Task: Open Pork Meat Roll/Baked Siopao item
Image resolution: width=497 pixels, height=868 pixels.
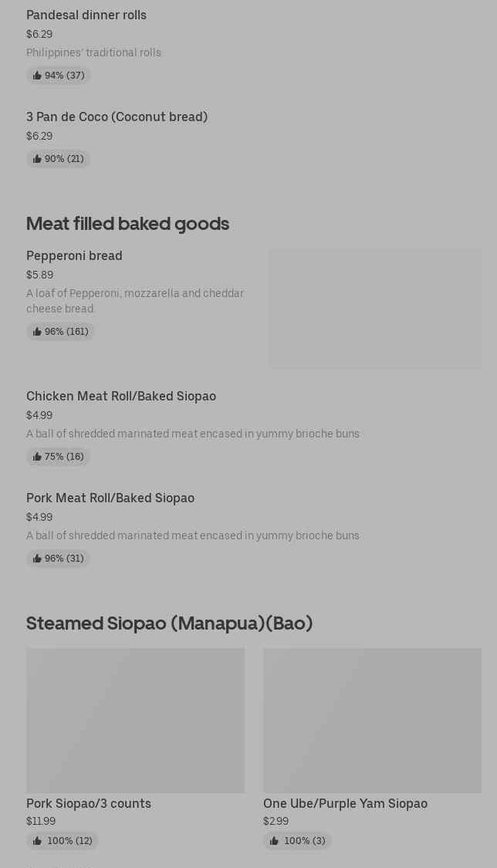Action: 110,498
